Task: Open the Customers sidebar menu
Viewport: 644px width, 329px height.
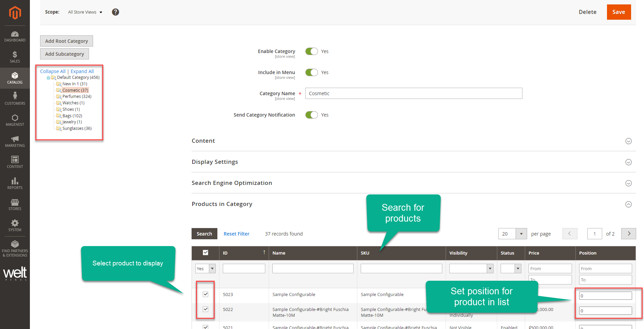Action: (15, 99)
